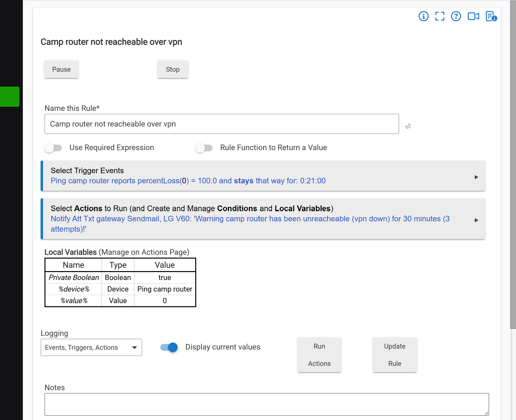The width and height of the screenshot is (516, 420).
Task: Click the Pause button
Action: click(61, 70)
